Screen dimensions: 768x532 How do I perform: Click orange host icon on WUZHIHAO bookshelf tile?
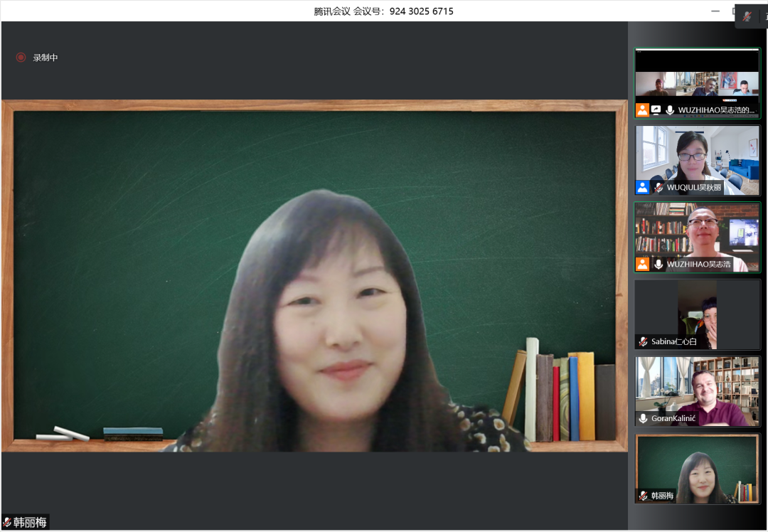coord(643,265)
